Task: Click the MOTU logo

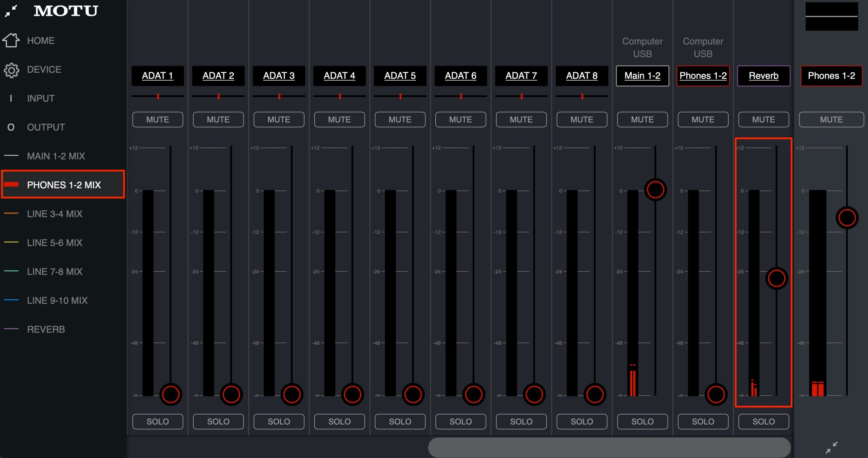Action: click(66, 11)
